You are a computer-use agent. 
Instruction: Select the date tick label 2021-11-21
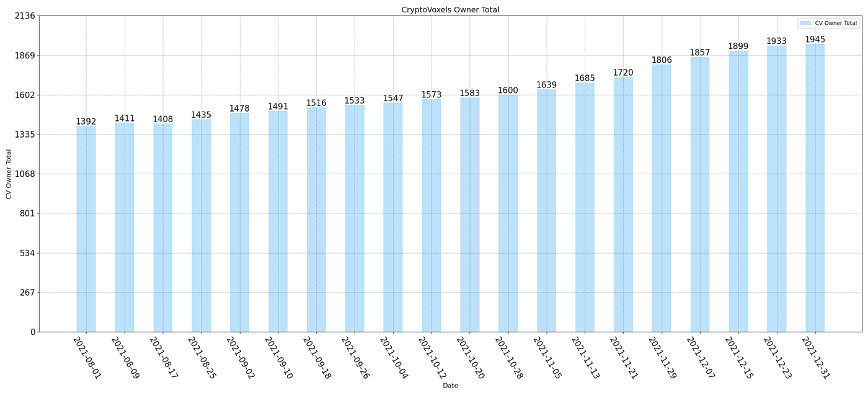[x=624, y=358]
